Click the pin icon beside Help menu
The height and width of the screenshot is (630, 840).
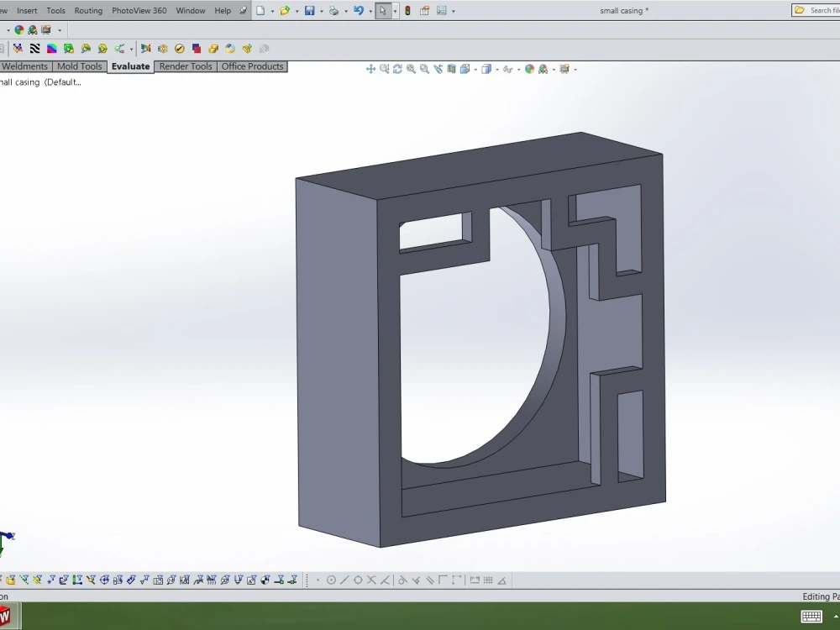(244, 11)
